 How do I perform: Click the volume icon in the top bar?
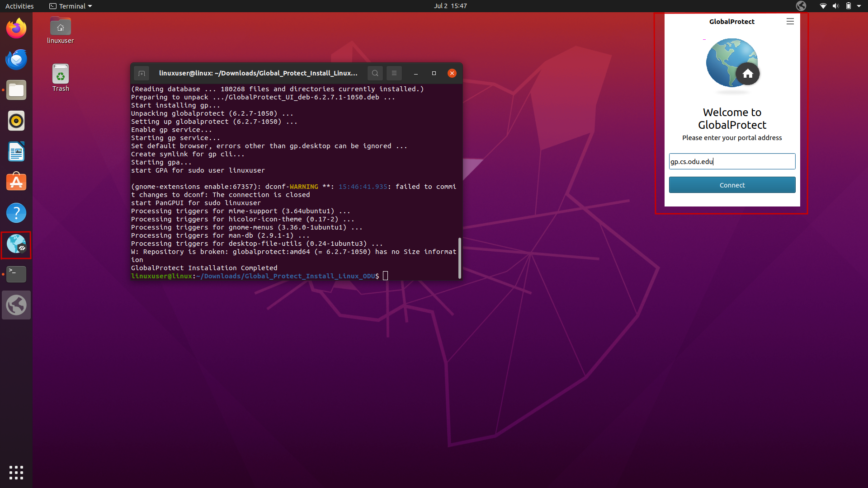click(x=835, y=6)
